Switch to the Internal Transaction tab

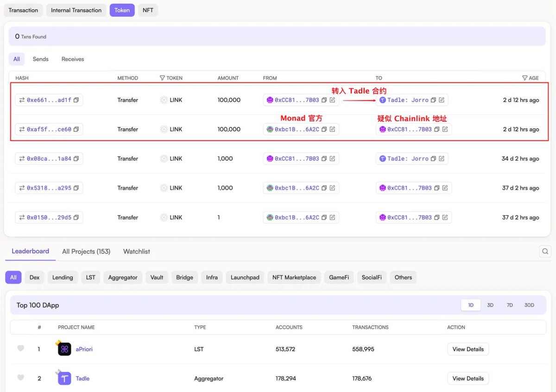tap(76, 10)
